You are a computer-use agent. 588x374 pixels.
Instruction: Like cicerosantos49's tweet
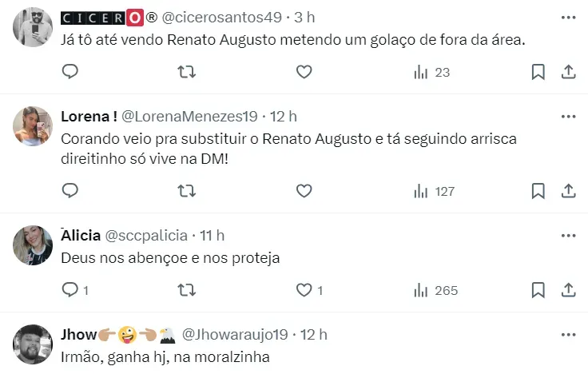click(304, 72)
